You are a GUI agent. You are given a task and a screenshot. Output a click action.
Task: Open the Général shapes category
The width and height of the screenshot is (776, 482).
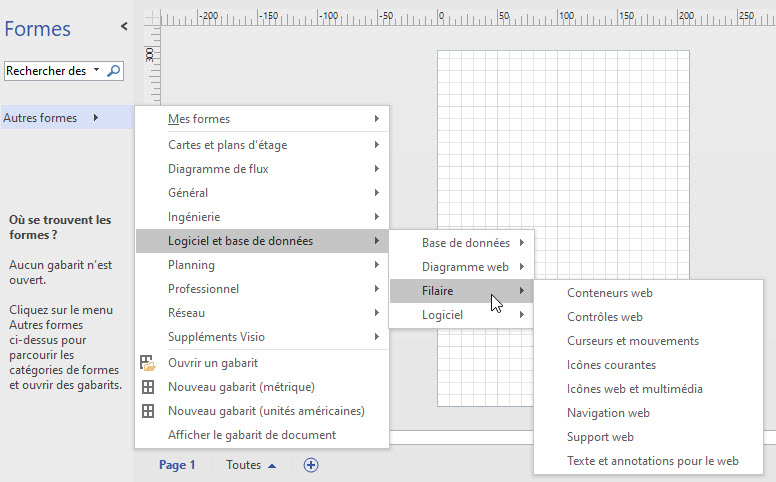pos(262,193)
